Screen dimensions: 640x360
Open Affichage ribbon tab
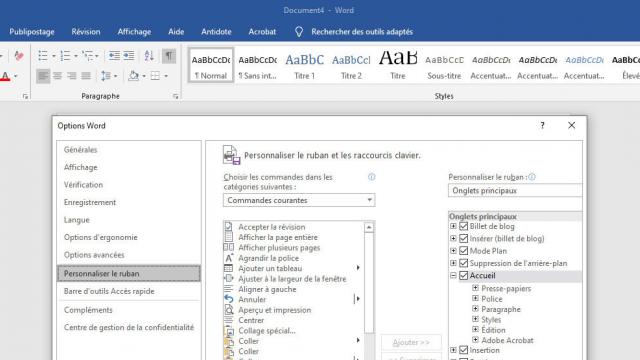134,32
